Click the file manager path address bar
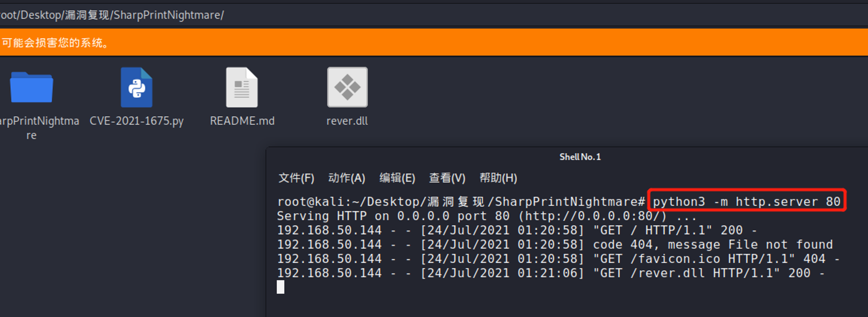The image size is (868, 317). pyautogui.click(x=434, y=15)
